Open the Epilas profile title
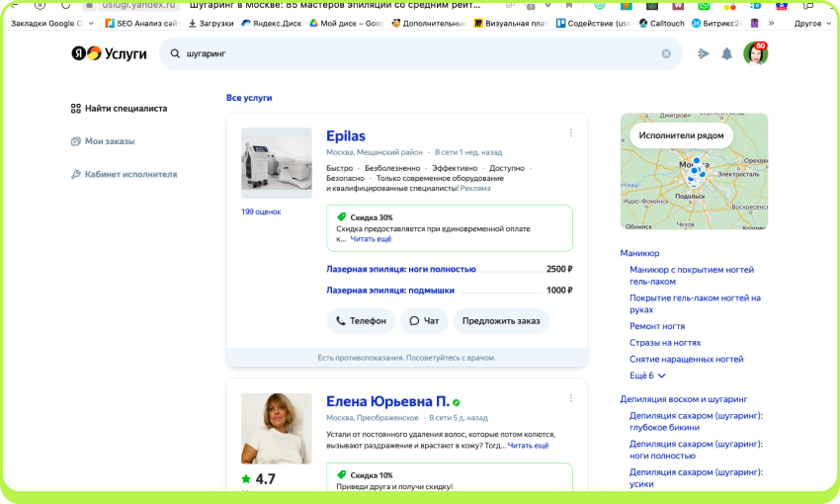840x504 pixels. [x=346, y=136]
